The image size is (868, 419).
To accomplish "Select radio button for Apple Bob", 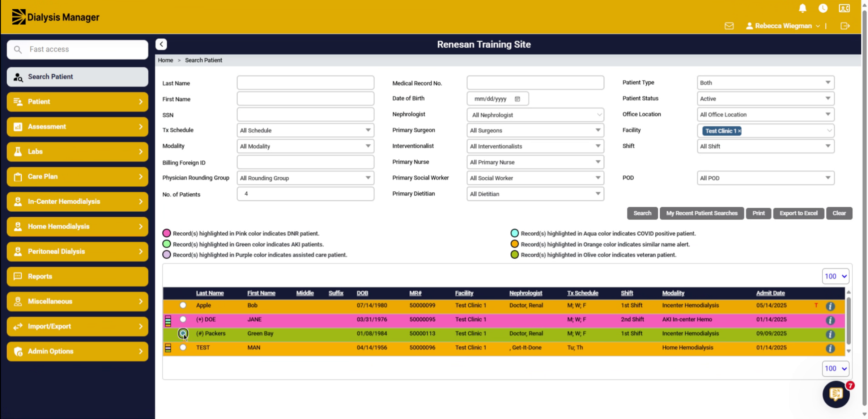I will pos(183,305).
